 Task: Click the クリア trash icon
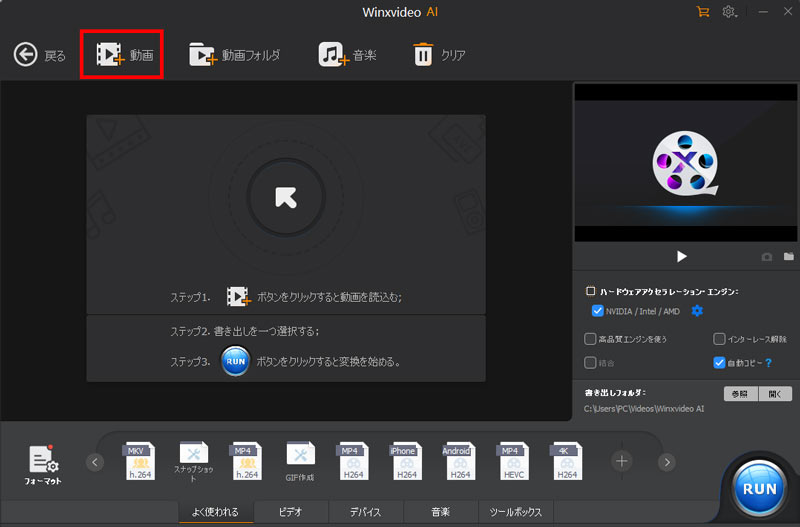(424, 55)
